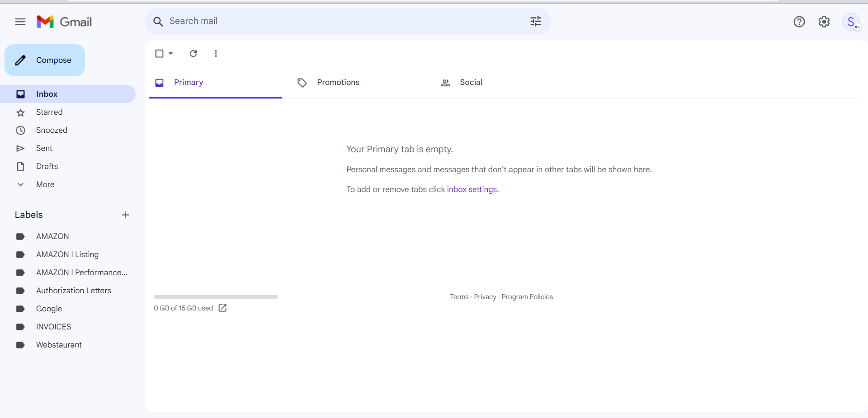Open the Drafts folder
Viewport: 868px width, 418px height.
(68, 166)
